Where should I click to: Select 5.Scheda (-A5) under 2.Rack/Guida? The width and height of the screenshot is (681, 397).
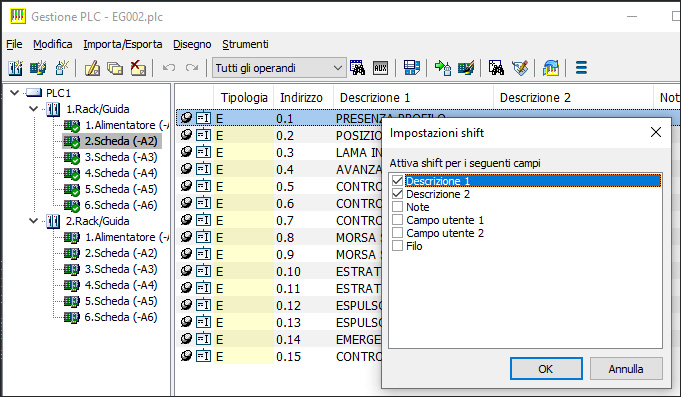tap(121, 301)
